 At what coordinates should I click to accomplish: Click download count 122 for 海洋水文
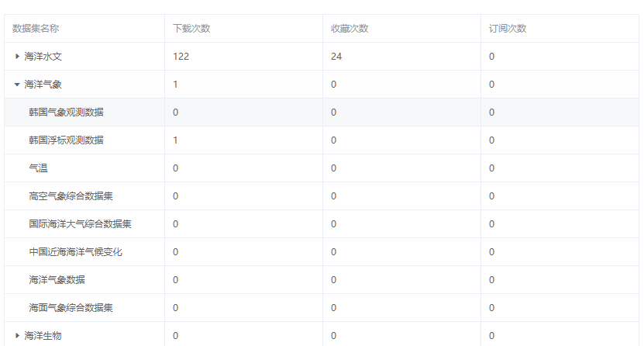[x=181, y=57]
